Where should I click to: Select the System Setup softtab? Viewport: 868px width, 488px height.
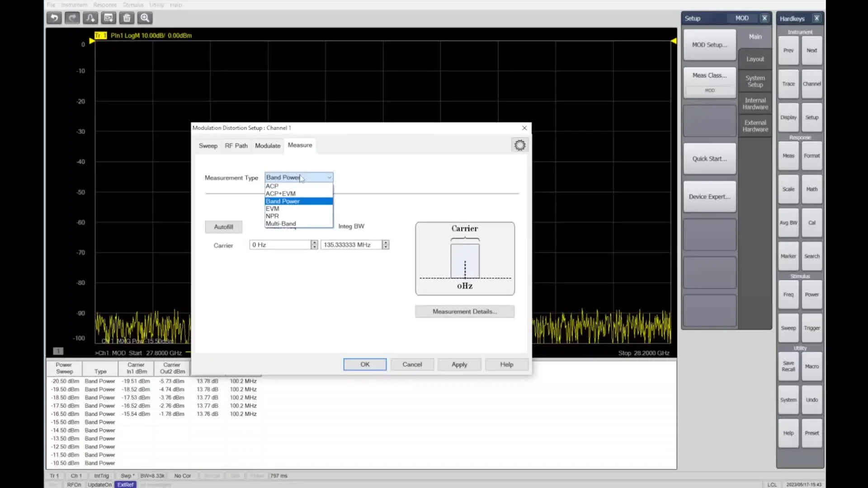tap(755, 81)
